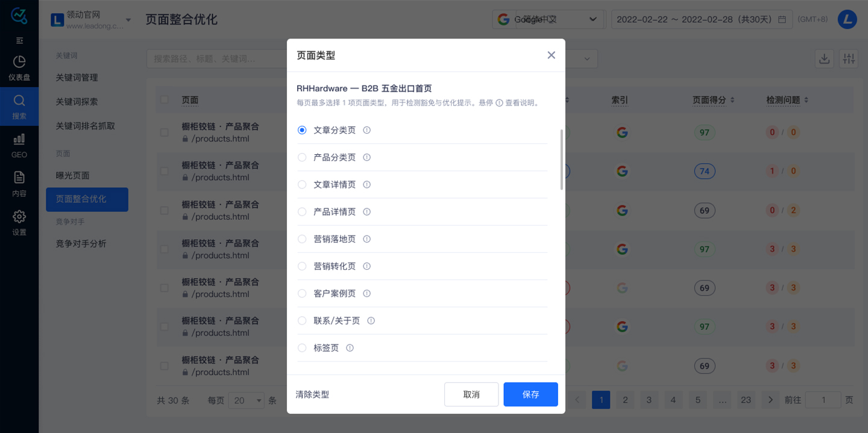Open the date range 2022-02-22 picker
The height and width of the screenshot is (433, 868).
pyautogui.click(x=702, y=19)
